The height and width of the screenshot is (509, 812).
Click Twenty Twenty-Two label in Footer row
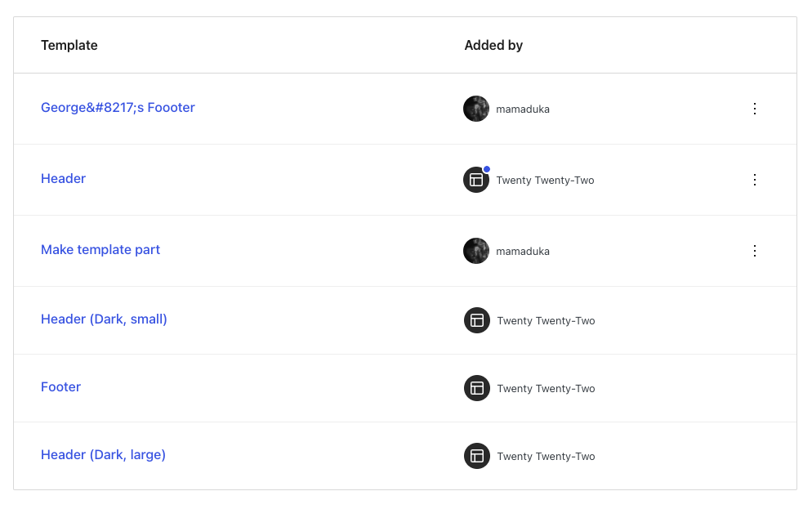pyautogui.click(x=546, y=389)
